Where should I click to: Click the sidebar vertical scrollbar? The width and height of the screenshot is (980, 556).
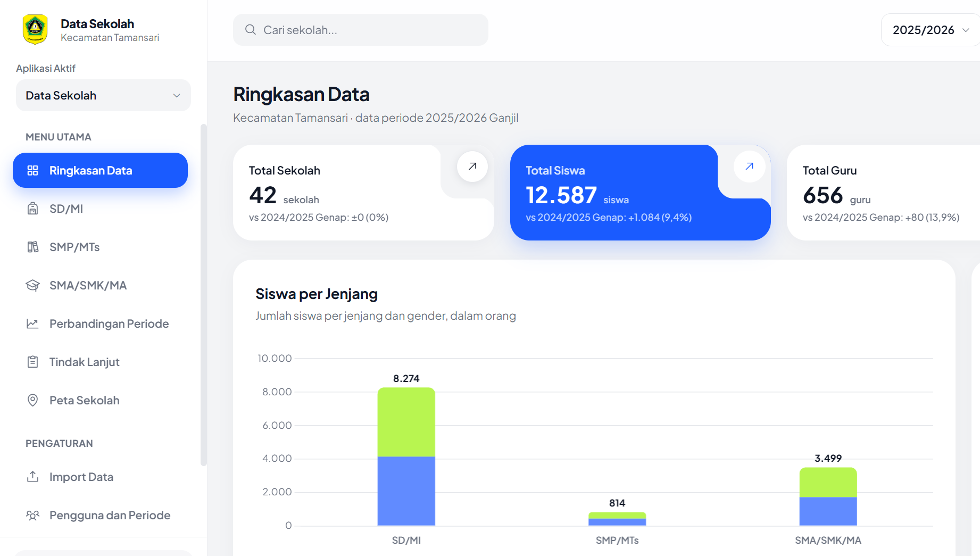pyautogui.click(x=203, y=295)
